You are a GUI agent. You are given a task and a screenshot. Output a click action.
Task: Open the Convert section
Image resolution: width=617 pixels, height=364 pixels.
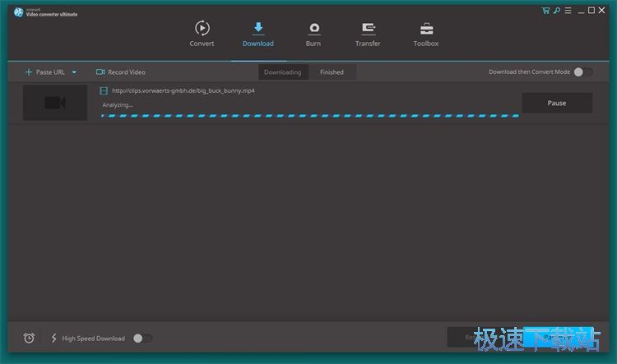click(x=202, y=34)
